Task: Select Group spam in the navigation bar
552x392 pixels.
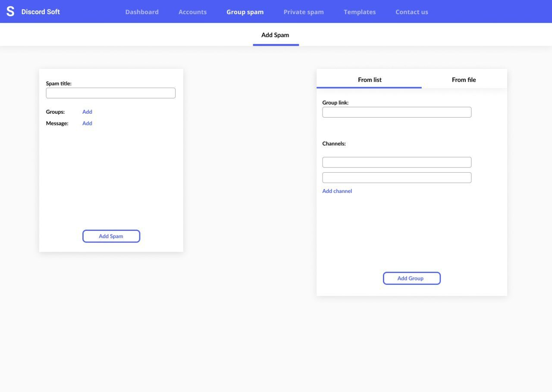Action: point(245,12)
